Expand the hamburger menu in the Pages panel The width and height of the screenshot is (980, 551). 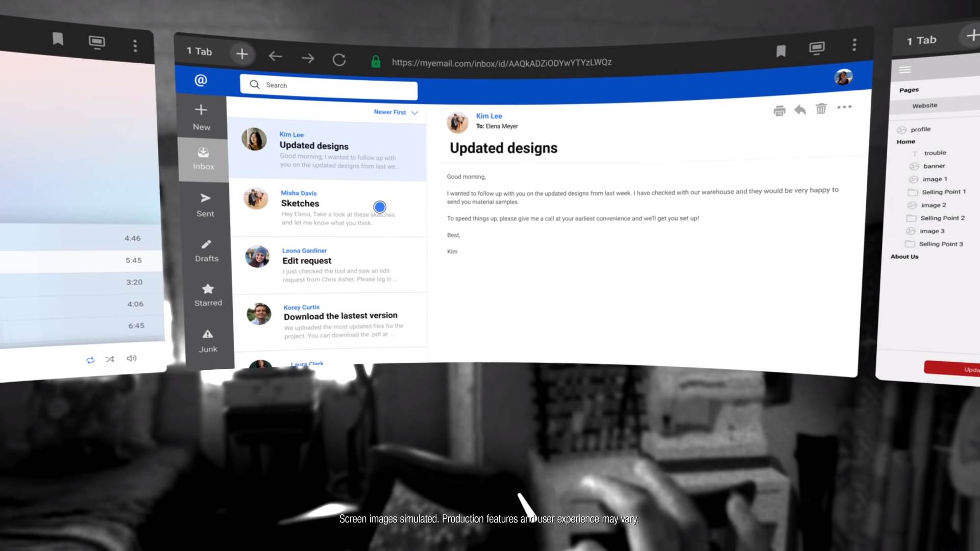tap(905, 69)
